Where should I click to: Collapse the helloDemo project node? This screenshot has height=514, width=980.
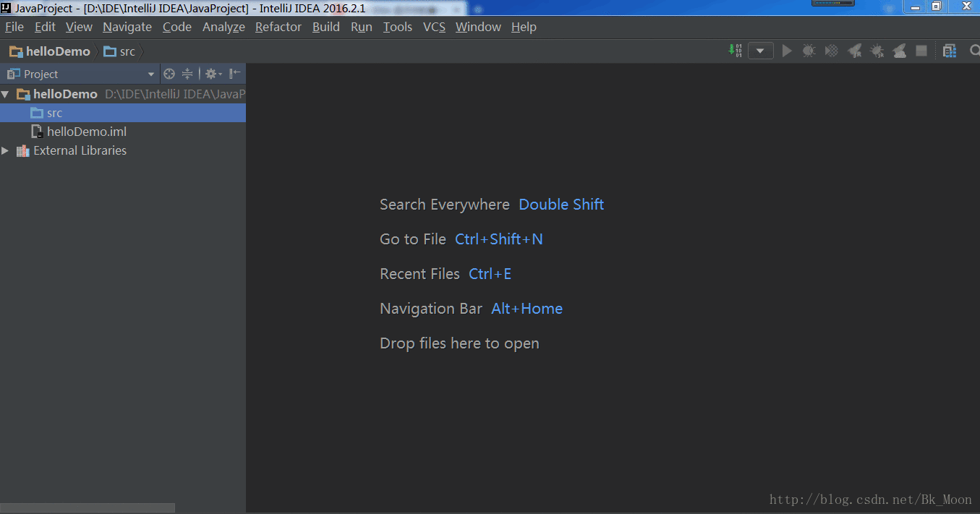[x=5, y=94]
